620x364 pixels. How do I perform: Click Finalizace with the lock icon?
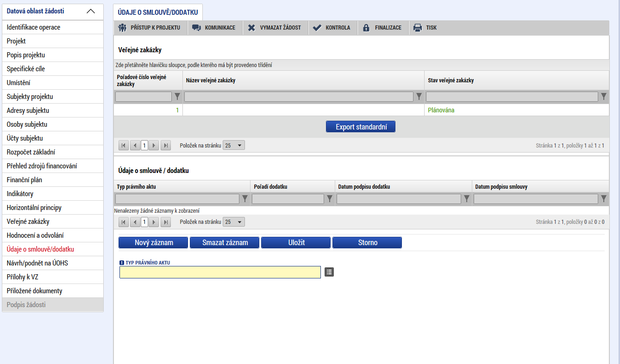[x=382, y=28]
